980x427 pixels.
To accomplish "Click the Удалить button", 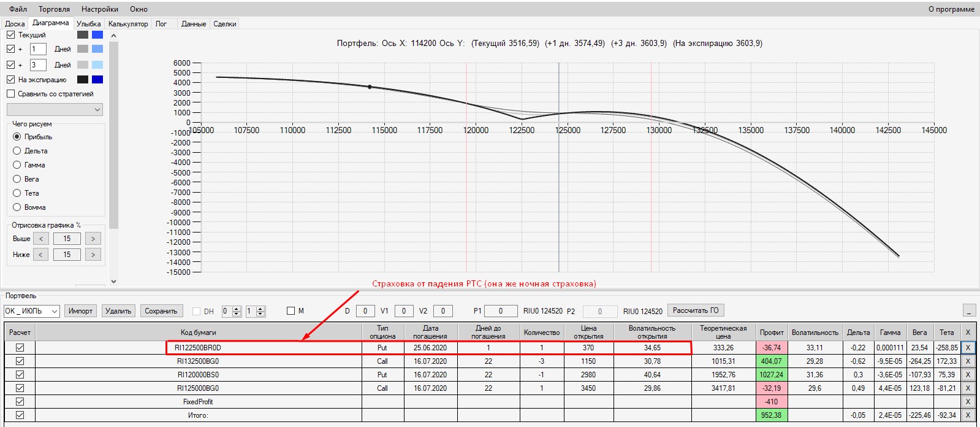I will pos(118,312).
